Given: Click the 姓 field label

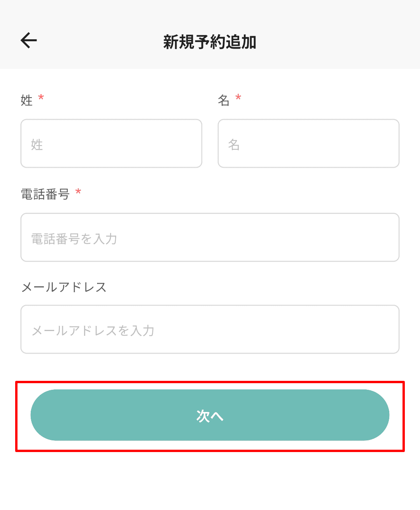Looking at the screenshot, I should tap(27, 100).
